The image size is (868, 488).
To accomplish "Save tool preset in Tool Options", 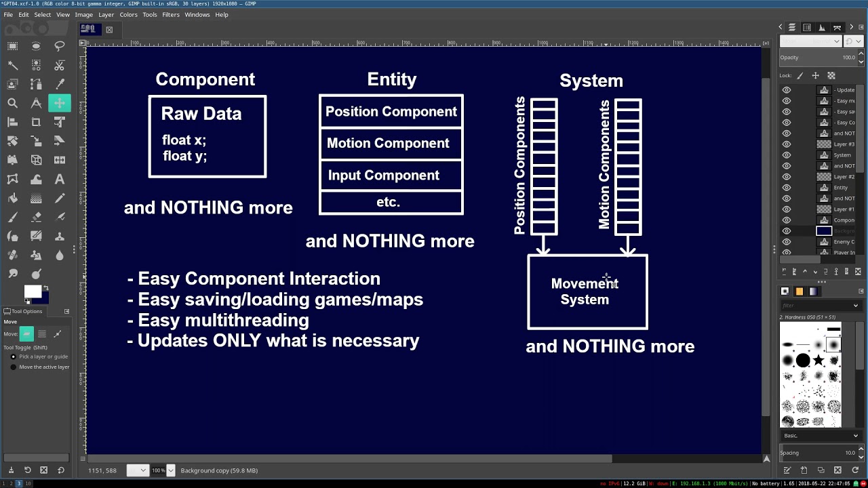I will (11, 470).
